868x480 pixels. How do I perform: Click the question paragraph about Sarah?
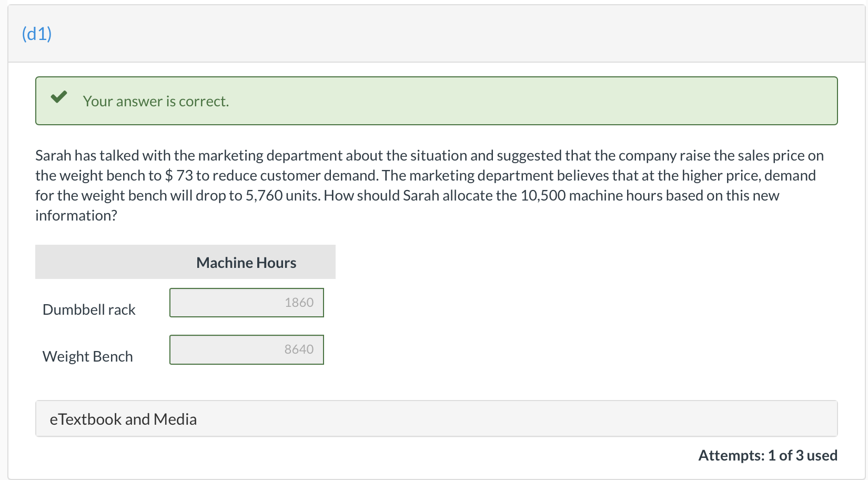(421, 185)
